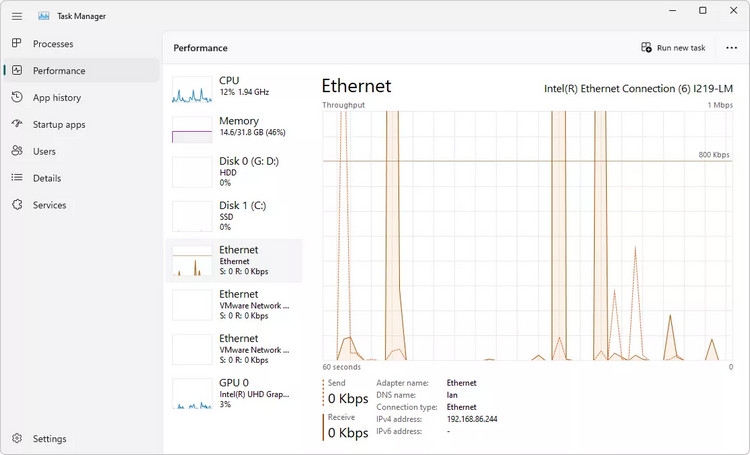Select the CPU mini graph thumbnail
This screenshot has height=455, width=750.
[x=192, y=89]
